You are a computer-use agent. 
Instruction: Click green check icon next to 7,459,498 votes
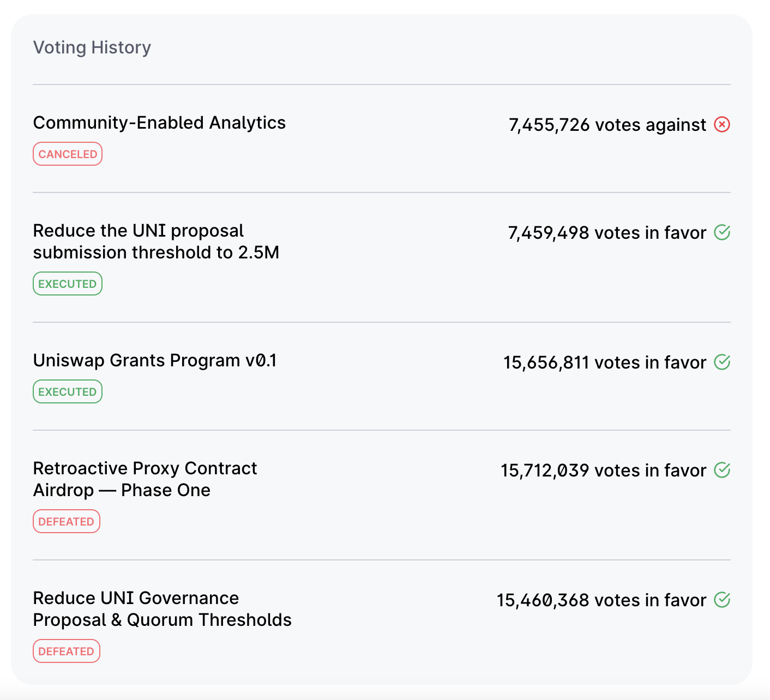tap(722, 233)
